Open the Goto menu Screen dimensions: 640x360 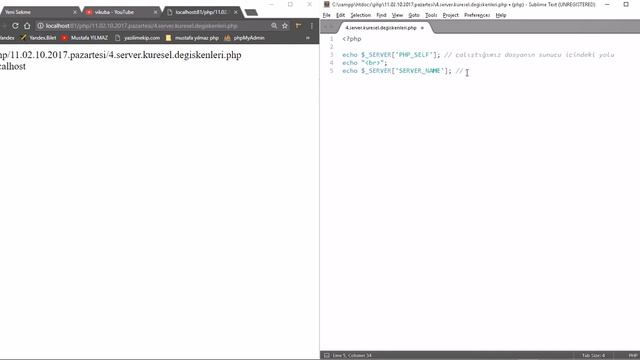click(x=414, y=15)
